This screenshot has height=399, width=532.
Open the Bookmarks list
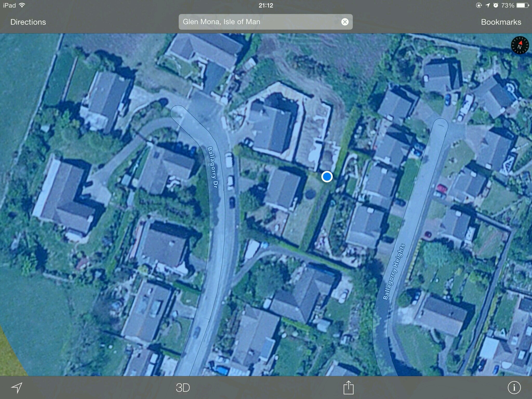pos(501,22)
